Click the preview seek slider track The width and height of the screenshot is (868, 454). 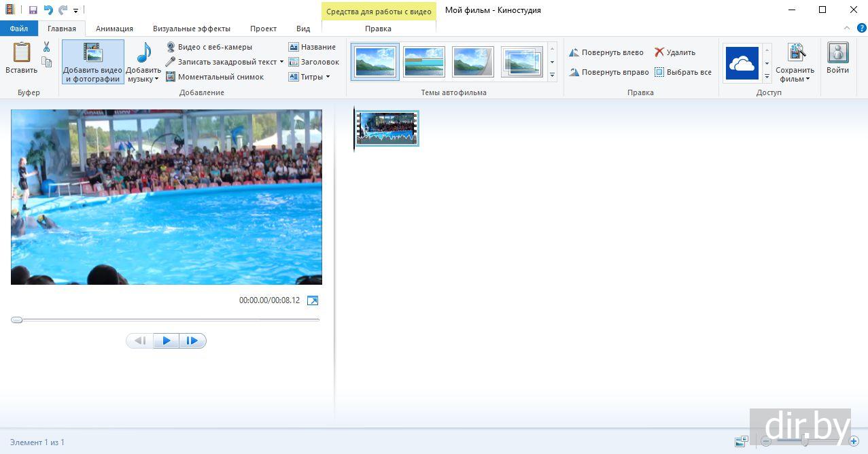(170, 319)
